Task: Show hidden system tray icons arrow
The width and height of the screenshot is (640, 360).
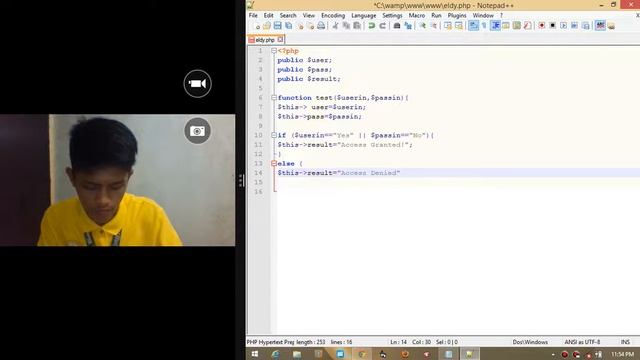Action: point(553,355)
